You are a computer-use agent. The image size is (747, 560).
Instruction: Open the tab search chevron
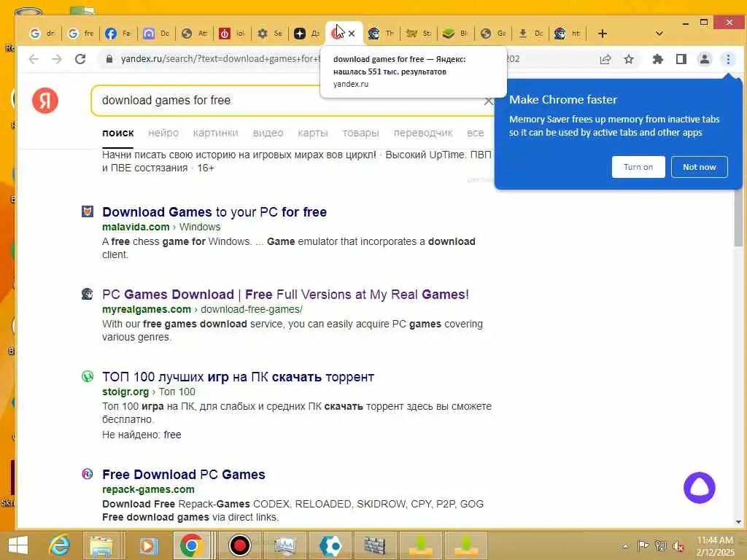(x=659, y=34)
